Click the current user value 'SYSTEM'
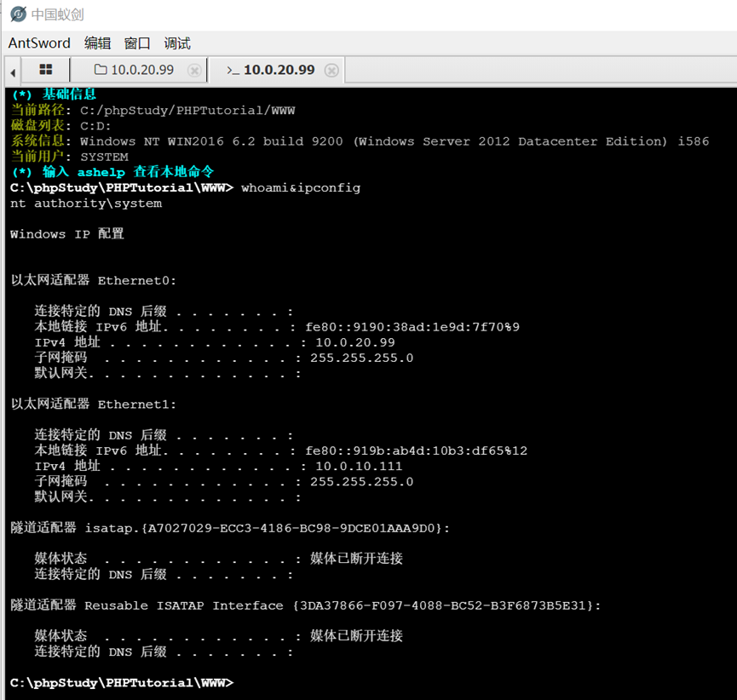737x700 pixels. click(x=104, y=157)
